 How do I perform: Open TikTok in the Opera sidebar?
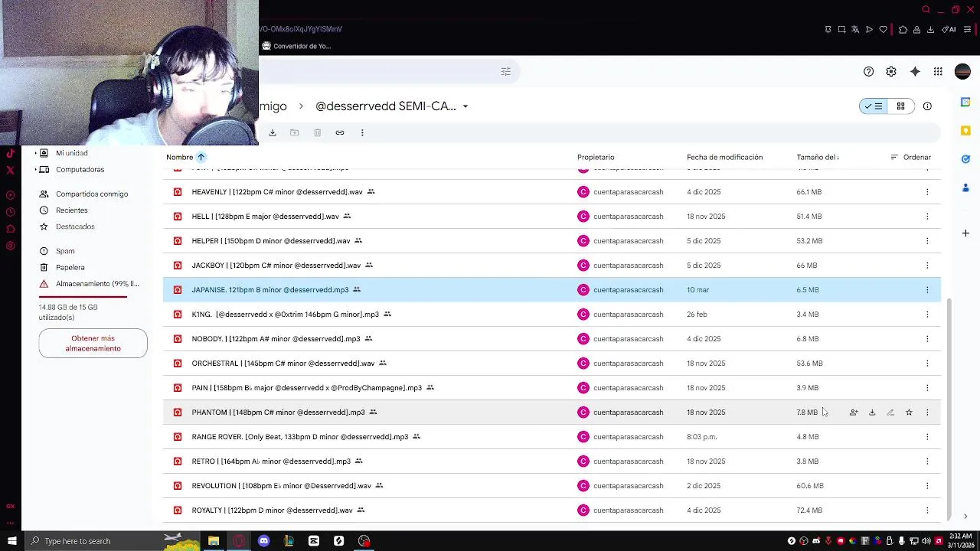pos(10,153)
